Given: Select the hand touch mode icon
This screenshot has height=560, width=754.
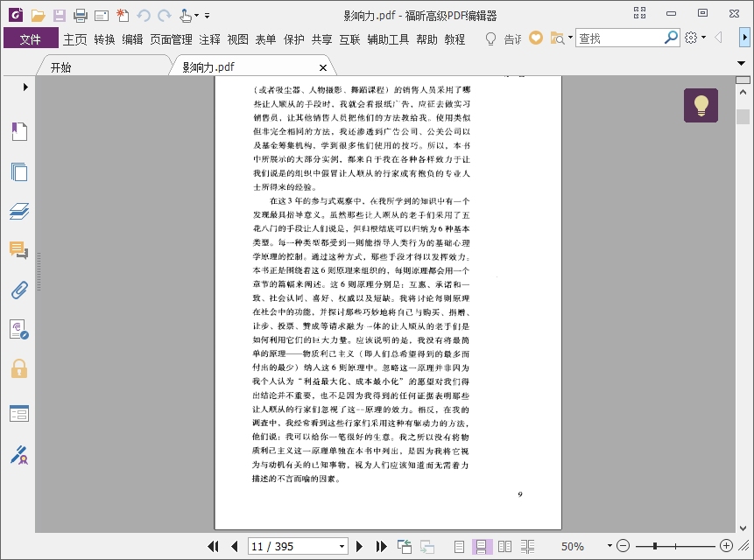Looking at the screenshot, I should tap(186, 16).
